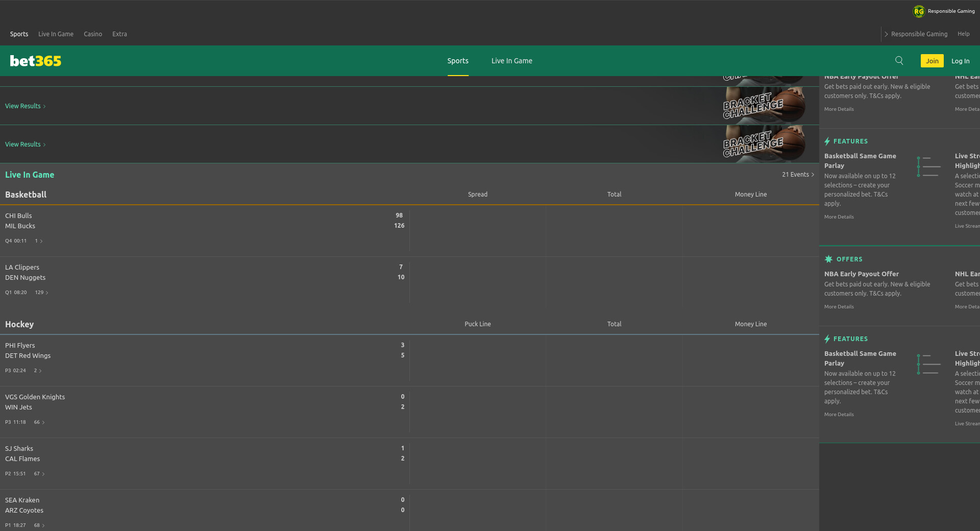Click the Log In button
980x531 pixels.
point(960,61)
